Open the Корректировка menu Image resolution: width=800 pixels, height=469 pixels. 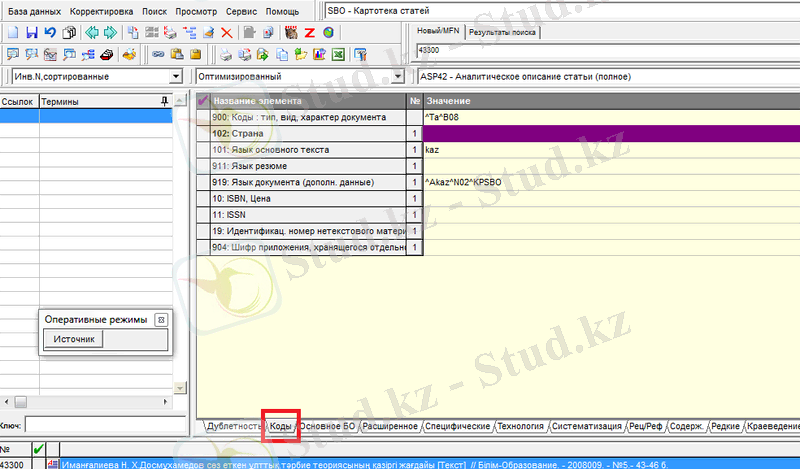point(101,11)
